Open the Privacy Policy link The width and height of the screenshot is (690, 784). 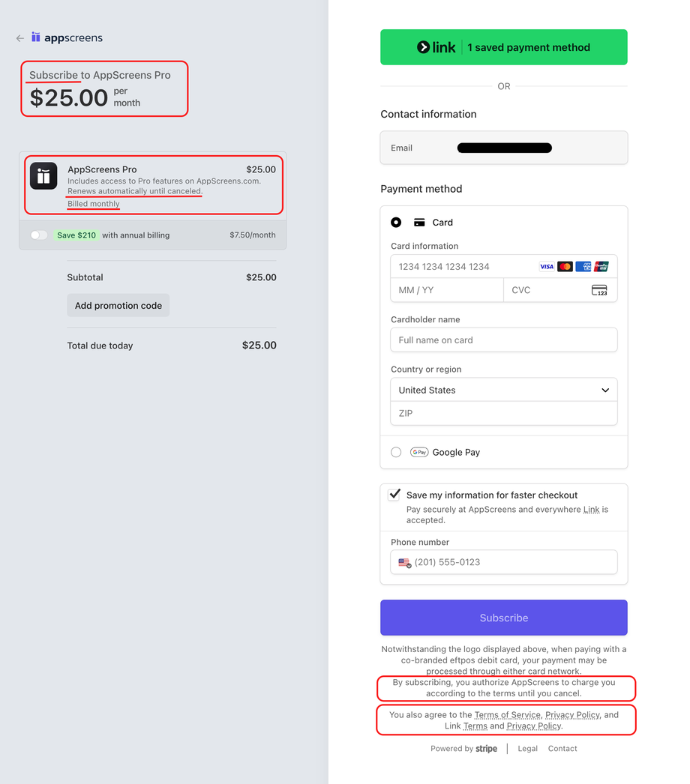[572, 714]
